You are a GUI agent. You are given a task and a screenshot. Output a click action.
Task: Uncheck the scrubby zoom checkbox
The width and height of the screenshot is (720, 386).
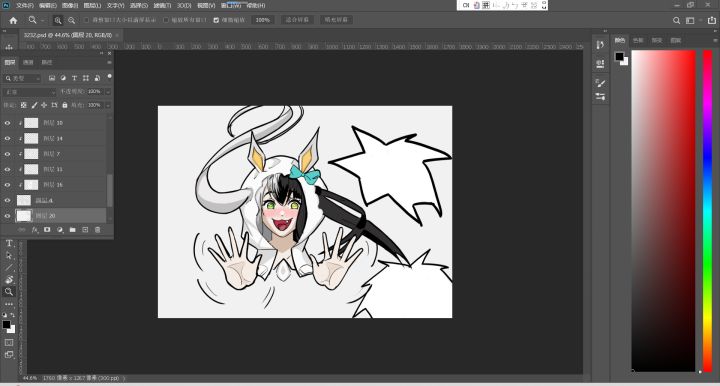coord(216,20)
